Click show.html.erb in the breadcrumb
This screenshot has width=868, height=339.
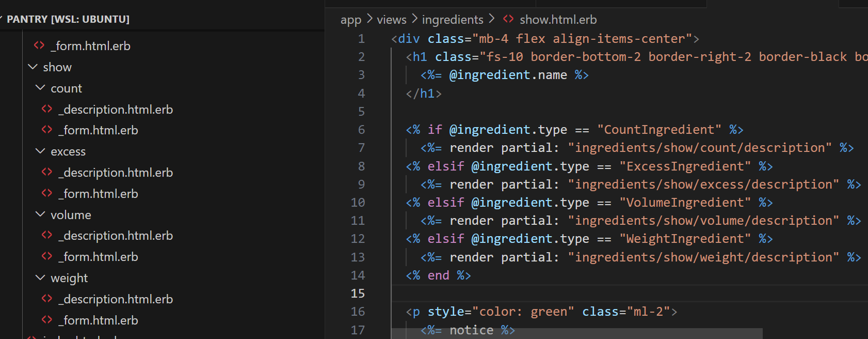558,20
